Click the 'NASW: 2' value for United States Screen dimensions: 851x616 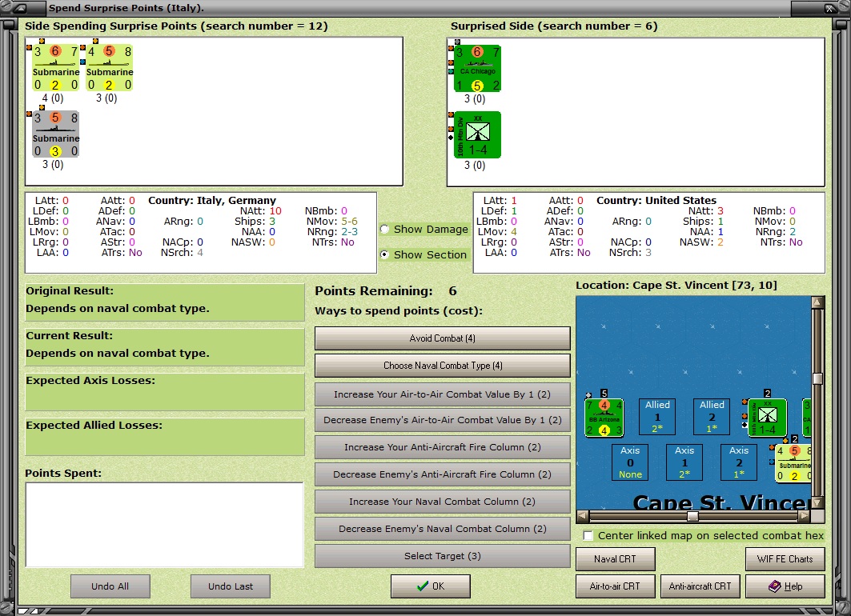click(x=702, y=242)
